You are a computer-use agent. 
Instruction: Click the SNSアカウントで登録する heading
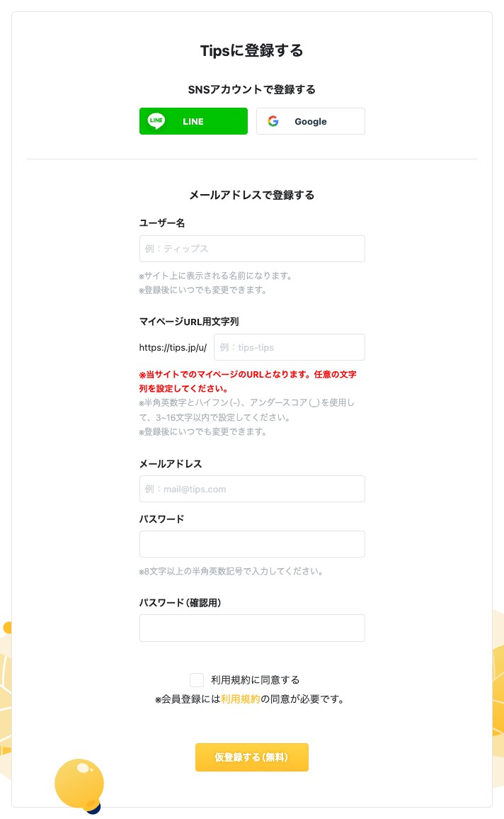pyautogui.click(x=251, y=89)
